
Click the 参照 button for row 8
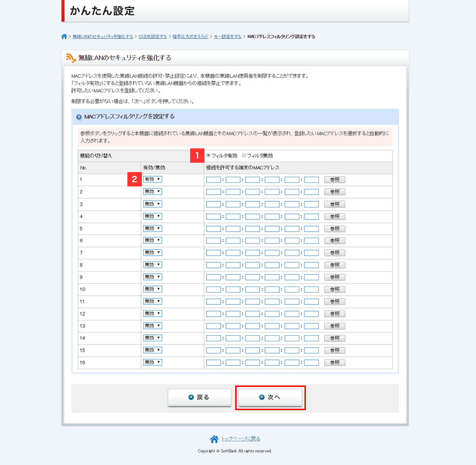[x=335, y=265]
